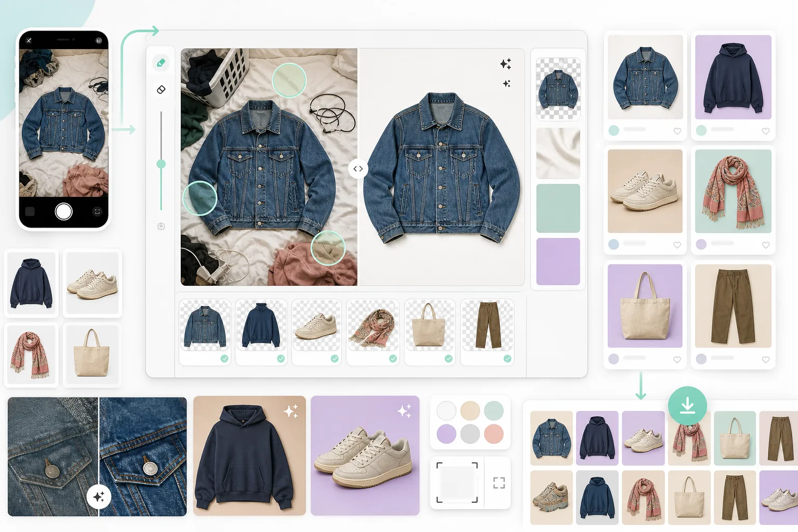The width and height of the screenshot is (798, 532).
Task: Open the gray-background hoodie tile in the export grid
Action: pos(597,497)
